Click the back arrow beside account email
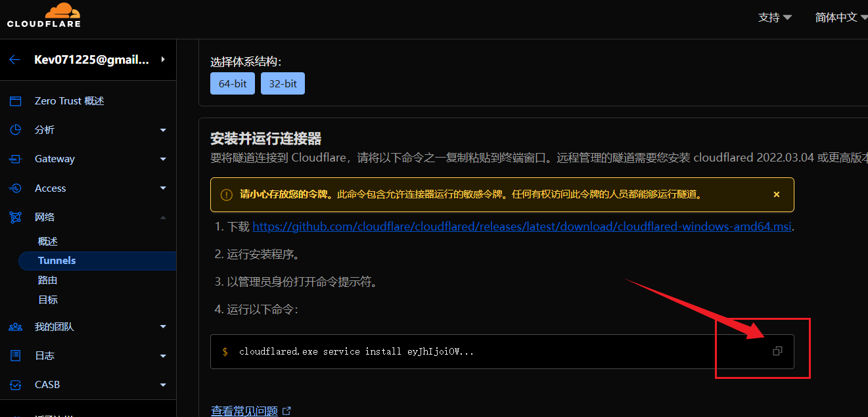Image resolution: width=868 pixels, height=417 pixels. tap(14, 60)
